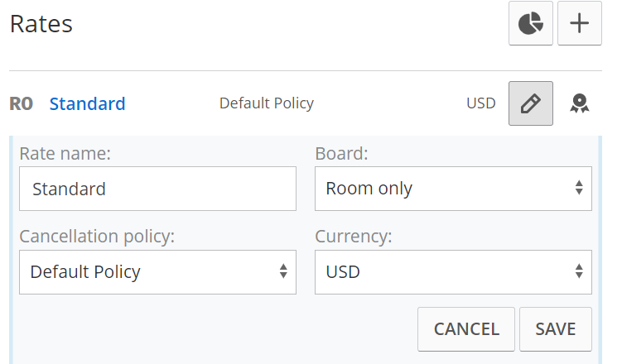This screenshot has width=622, height=364.
Task: Open the Board dropdown showing Room only
Action: [453, 189]
